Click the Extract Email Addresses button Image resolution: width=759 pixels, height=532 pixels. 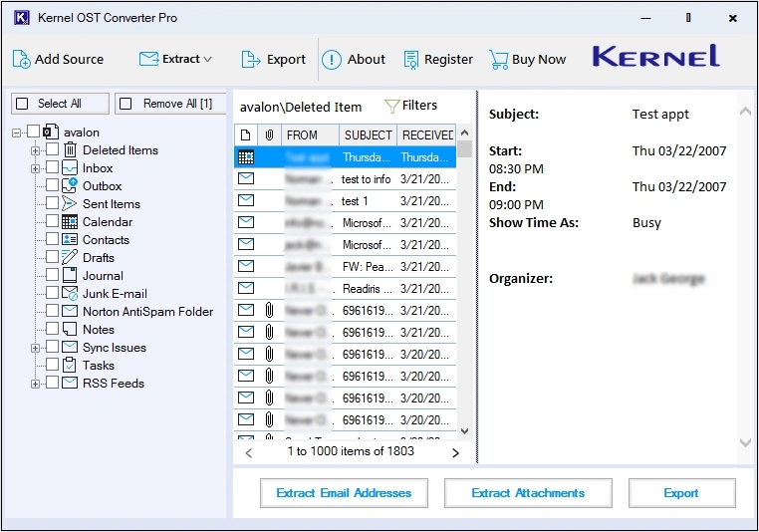click(x=344, y=493)
